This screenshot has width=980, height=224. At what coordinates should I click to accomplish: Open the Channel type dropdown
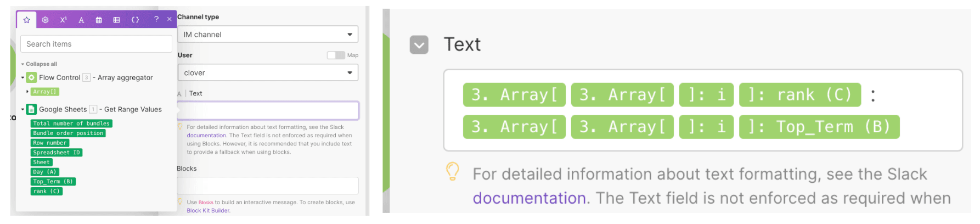[x=268, y=34]
